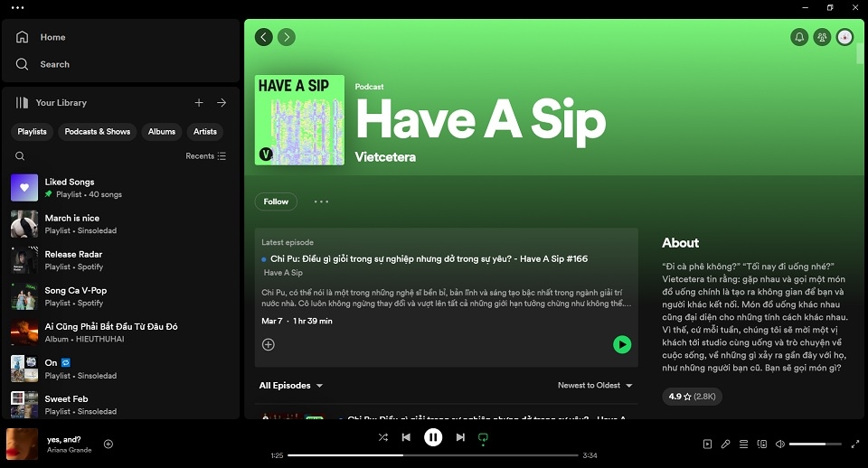Open the user profile avatar
Viewport: 868px width, 468px height.
(x=844, y=37)
